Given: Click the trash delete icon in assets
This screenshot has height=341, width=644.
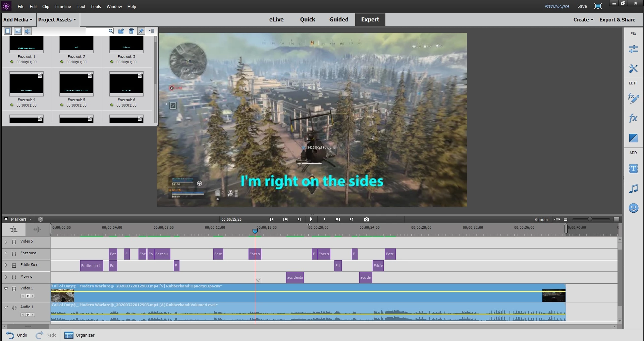Looking at the screenshot, I should (x=131, y=31).
